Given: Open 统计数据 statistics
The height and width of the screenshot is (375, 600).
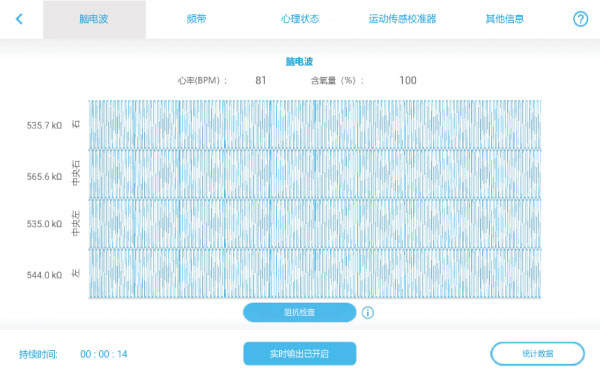Looking at the screenshot, I should click(538, 354).
